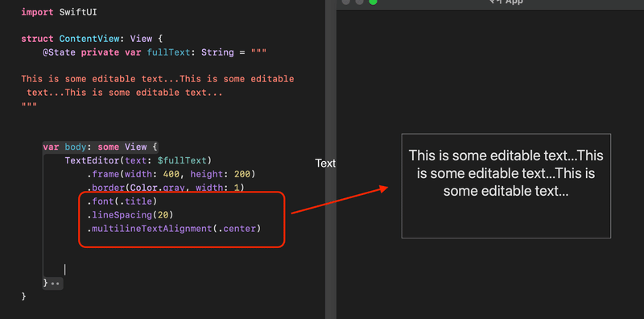Screen dimensions: 644x319
Task: Click '.multilineTextAlignment(.center)' modifier line
Action: 174,229
